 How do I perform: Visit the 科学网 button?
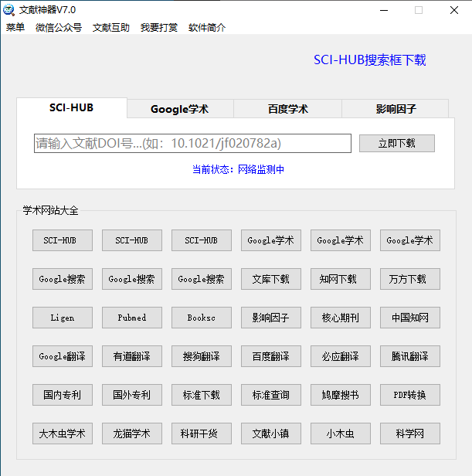[410, 433]
